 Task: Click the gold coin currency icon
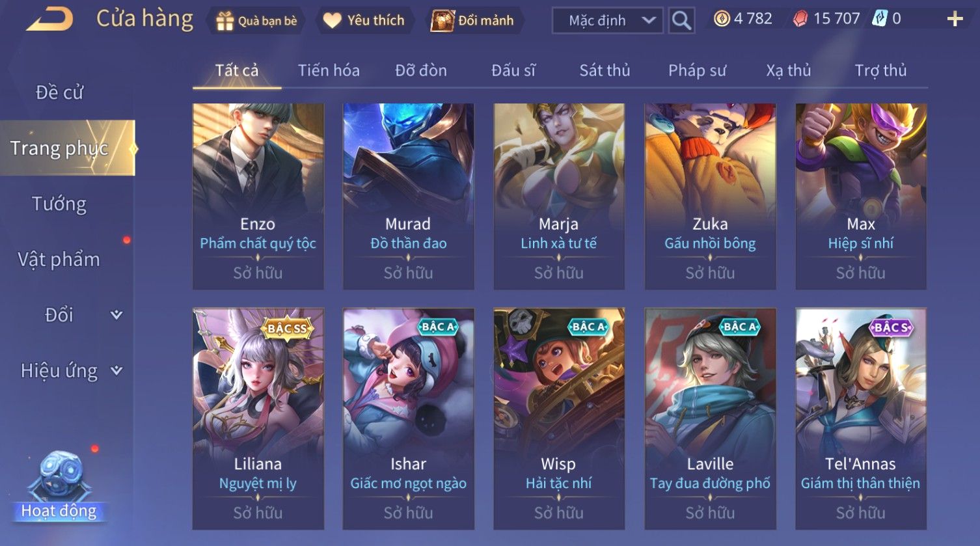(721, 19)
